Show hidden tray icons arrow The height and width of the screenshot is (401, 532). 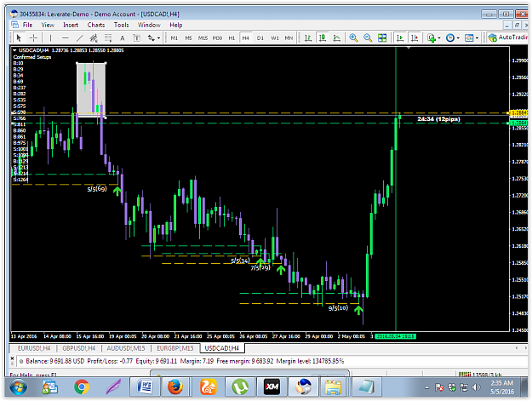(426, 387)
